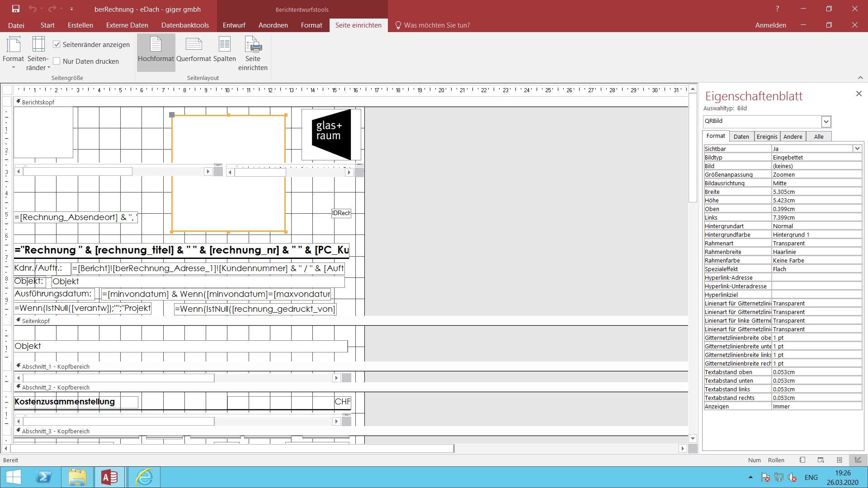Click the report vertical scrollbar thumb

693,147
